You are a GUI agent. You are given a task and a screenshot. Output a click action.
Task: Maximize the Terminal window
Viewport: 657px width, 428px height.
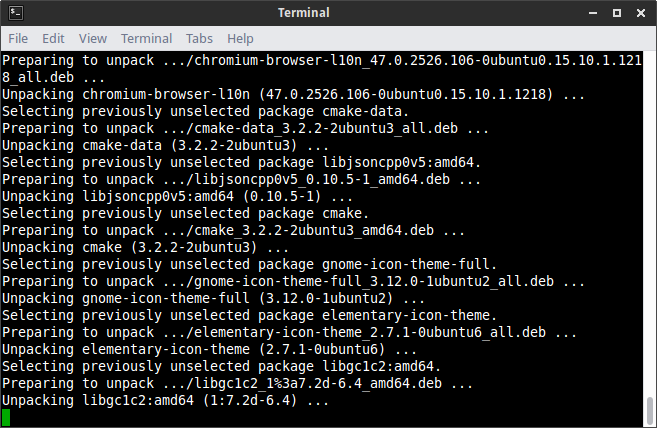click(619, 13)
